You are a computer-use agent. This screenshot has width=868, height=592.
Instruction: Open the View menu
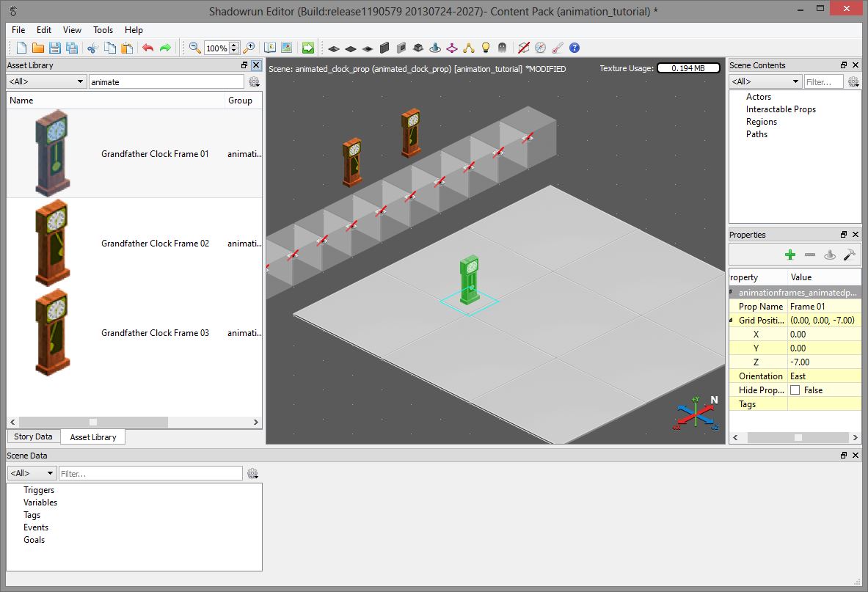[x=72, y=30]
